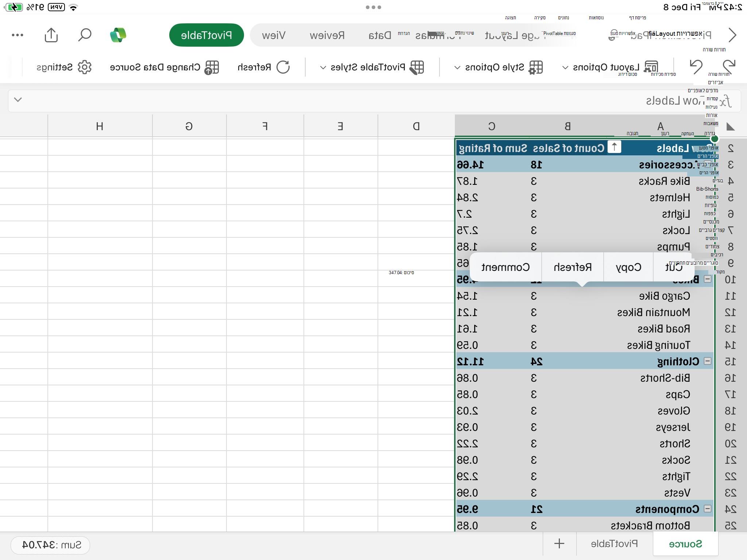Choose Copy in the context menu
Image resolution: width=747 pixels, height=560 pixels.
pos(628,267)
